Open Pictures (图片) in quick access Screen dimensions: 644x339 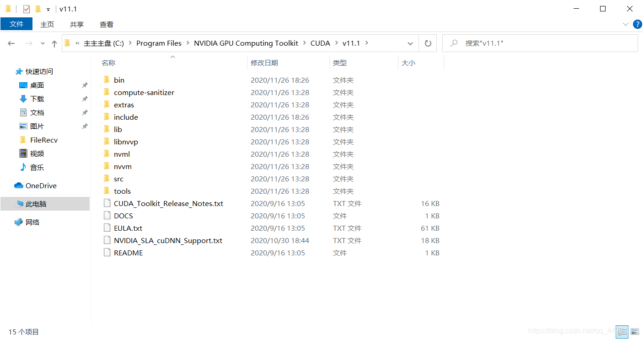click(32, 126)
